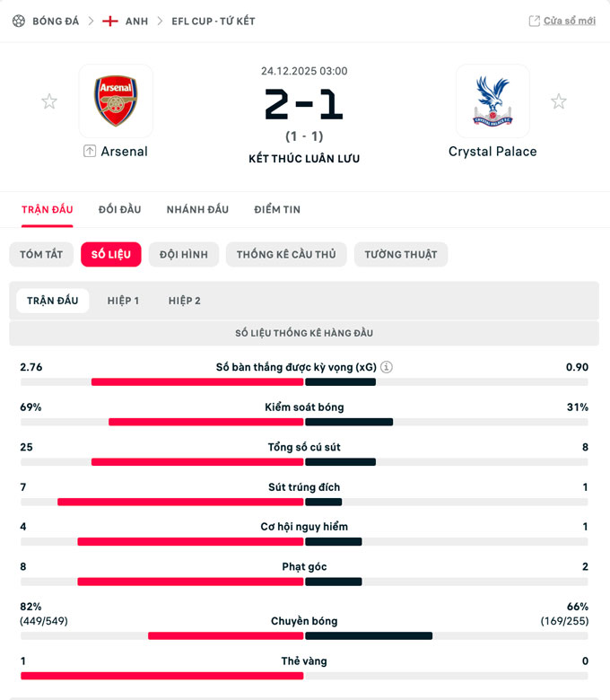
Task: Click the England flag icon
Action: [110, 21]
